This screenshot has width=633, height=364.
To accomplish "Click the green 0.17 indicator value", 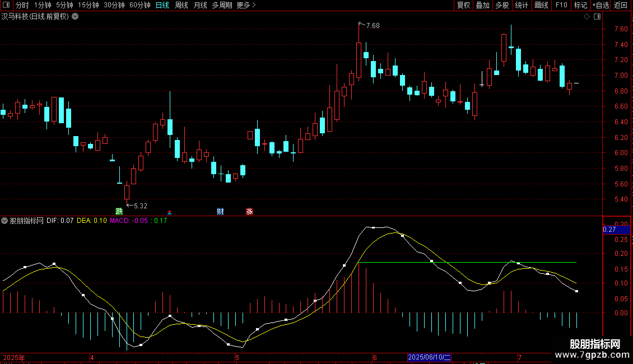I will coord(161,221).
